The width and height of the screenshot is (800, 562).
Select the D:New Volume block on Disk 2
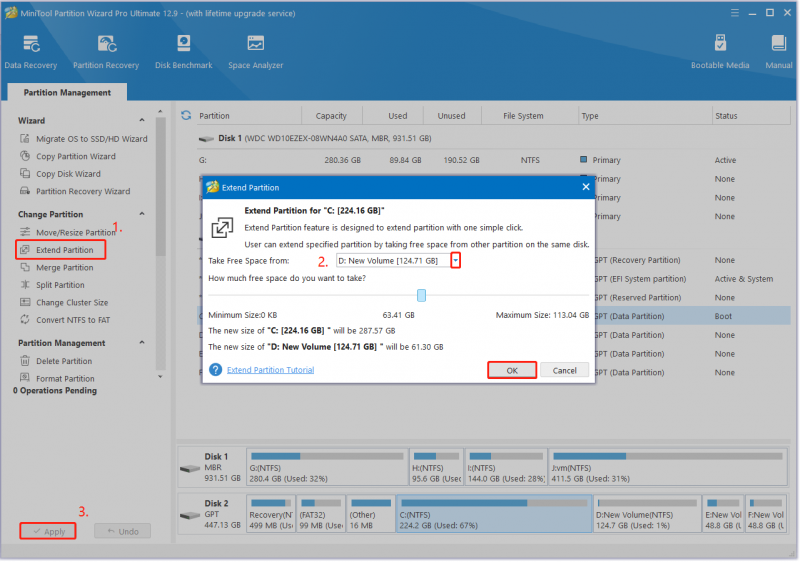pos(647,514)
